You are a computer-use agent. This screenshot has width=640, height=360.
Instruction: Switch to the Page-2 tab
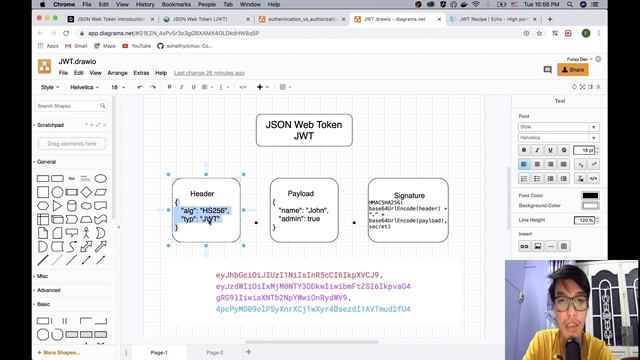pos(215,353)
